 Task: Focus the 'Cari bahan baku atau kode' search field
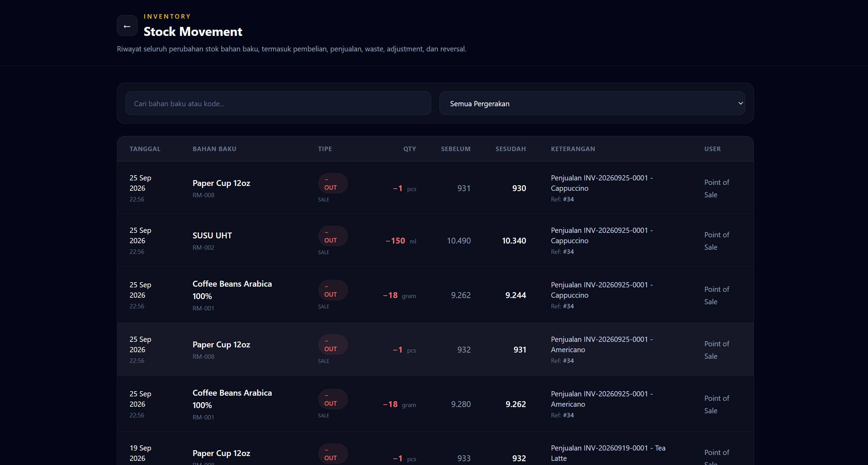pyautogui.click(x=278, y=103)
